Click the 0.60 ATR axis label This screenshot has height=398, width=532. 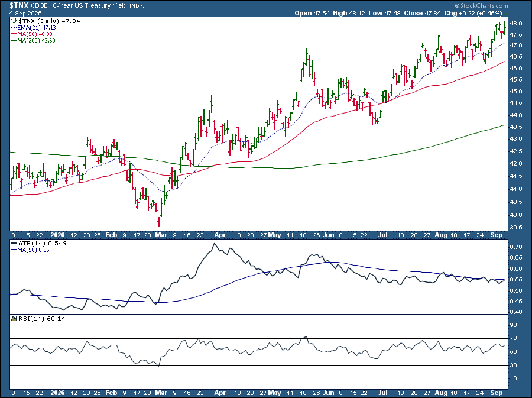(515, 268)
